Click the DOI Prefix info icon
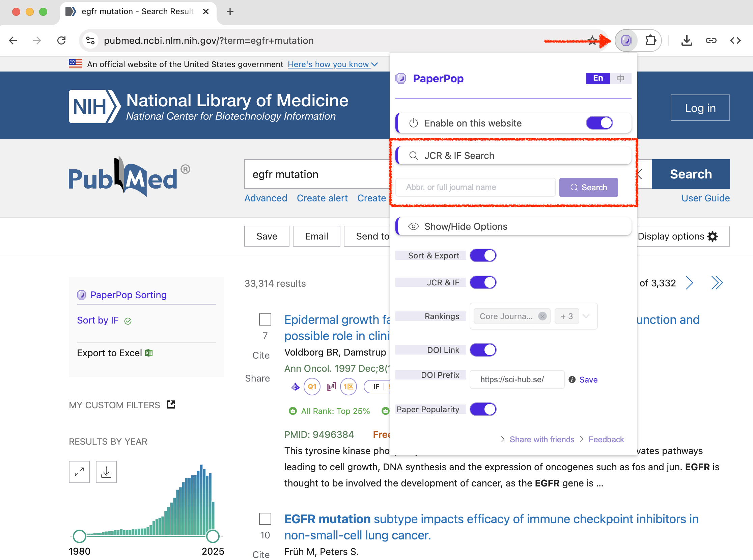 click(572, 380)
